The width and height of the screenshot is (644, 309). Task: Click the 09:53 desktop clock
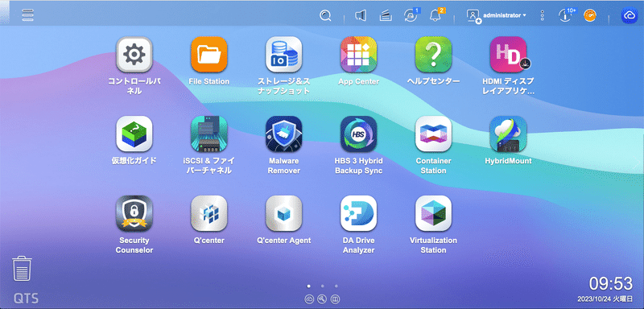click(x=611, y=283)
